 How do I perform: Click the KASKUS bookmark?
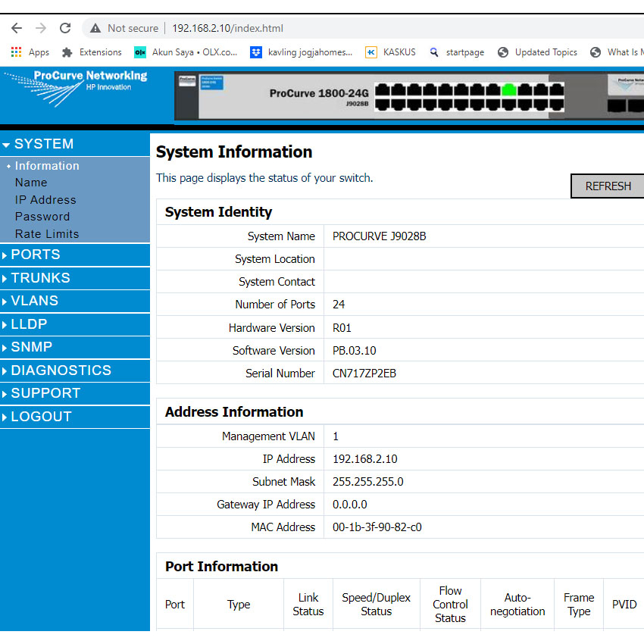(390, 52)
